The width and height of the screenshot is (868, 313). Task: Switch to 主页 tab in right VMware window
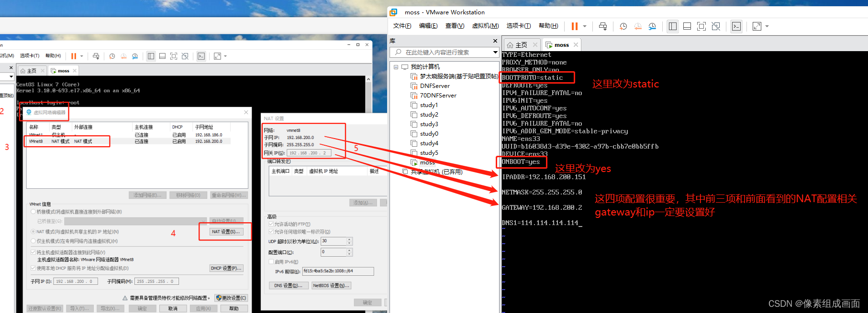521,45
